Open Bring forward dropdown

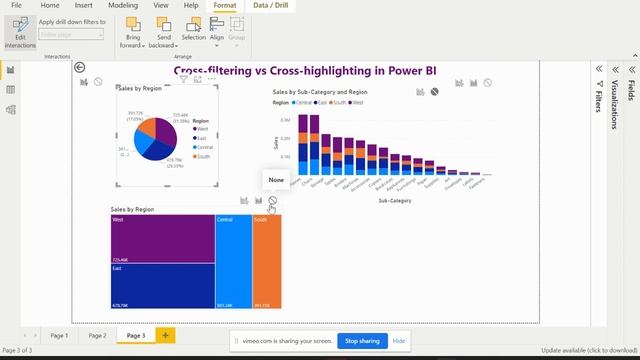coord(133,33)
